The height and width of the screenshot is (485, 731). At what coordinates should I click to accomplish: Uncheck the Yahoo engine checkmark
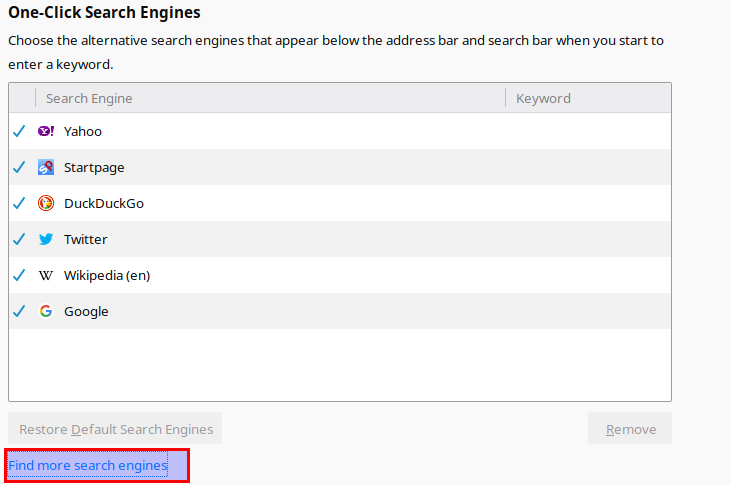pyautogui.click(x=19, y=131)
